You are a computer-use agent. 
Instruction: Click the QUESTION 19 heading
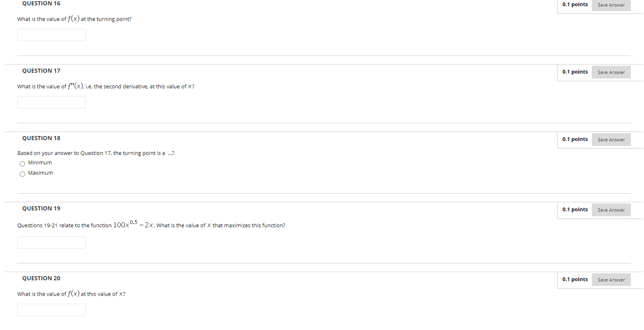click(41, 208)
